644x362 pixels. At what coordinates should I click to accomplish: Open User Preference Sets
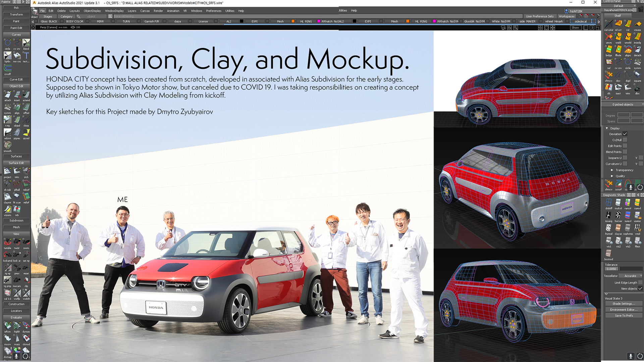coord(539,16)
